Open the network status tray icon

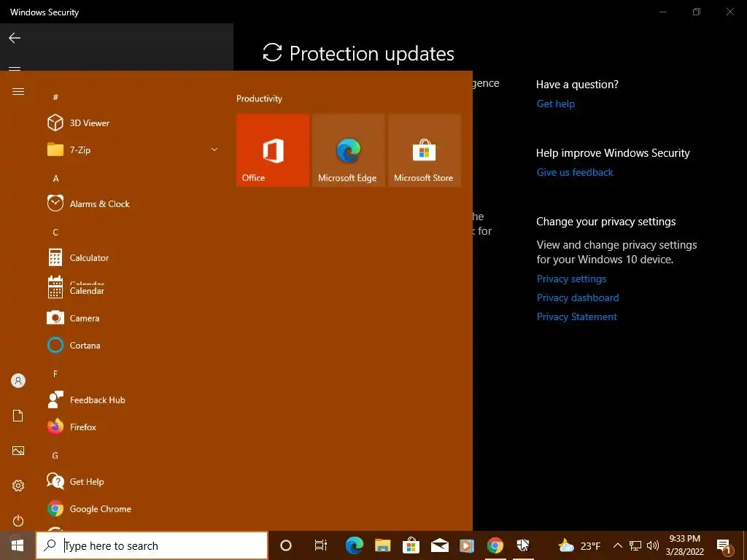point(635,545)
